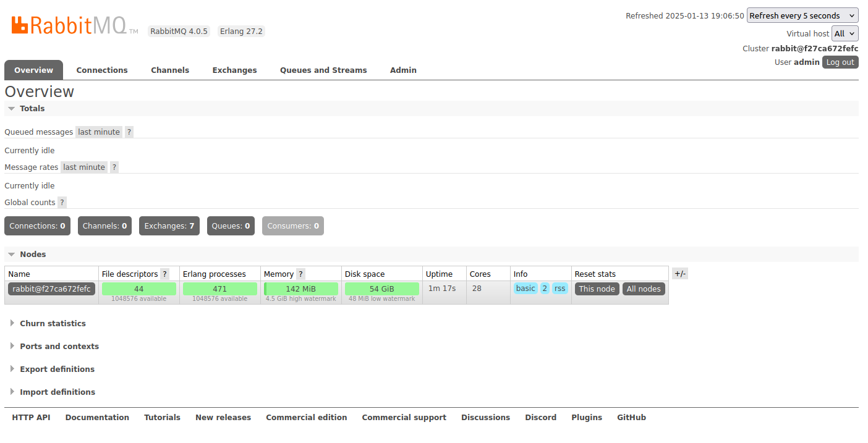Click the info tag labeled 2
Viewport: 868px width, 443px height.
coord(545,289)
